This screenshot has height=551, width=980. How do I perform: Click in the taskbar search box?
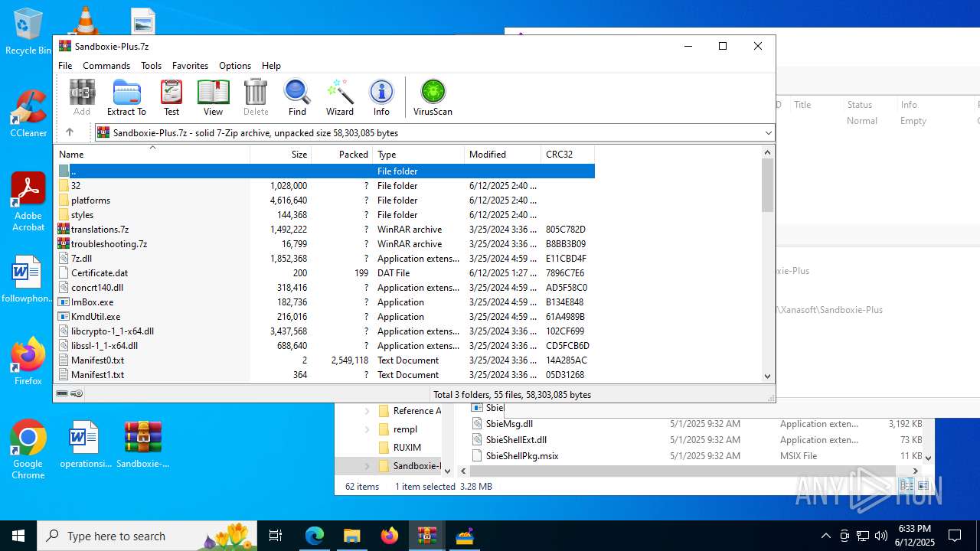coord(149,536)
